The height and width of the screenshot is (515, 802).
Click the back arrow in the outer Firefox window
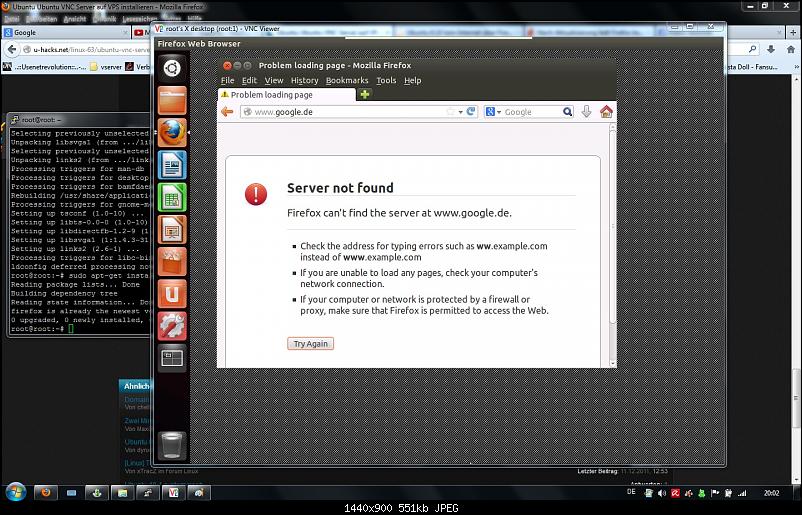click(12, 50)
